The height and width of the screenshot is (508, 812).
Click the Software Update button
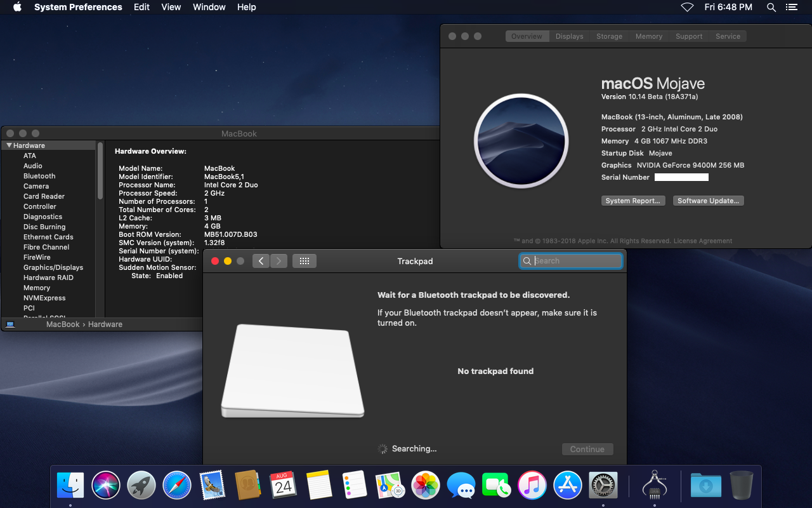(x=708, y=201)
